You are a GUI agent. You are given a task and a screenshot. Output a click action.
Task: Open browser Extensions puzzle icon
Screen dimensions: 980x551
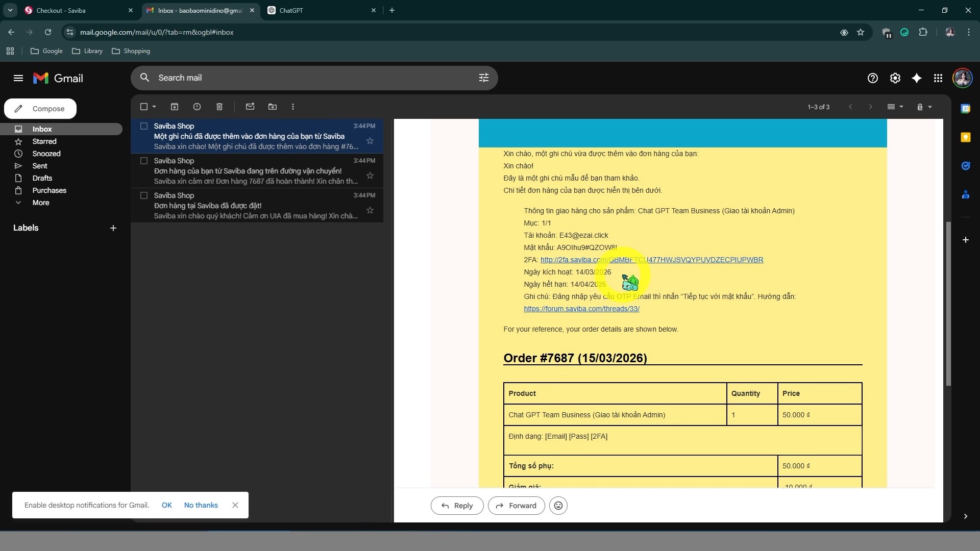click(923, 32)
